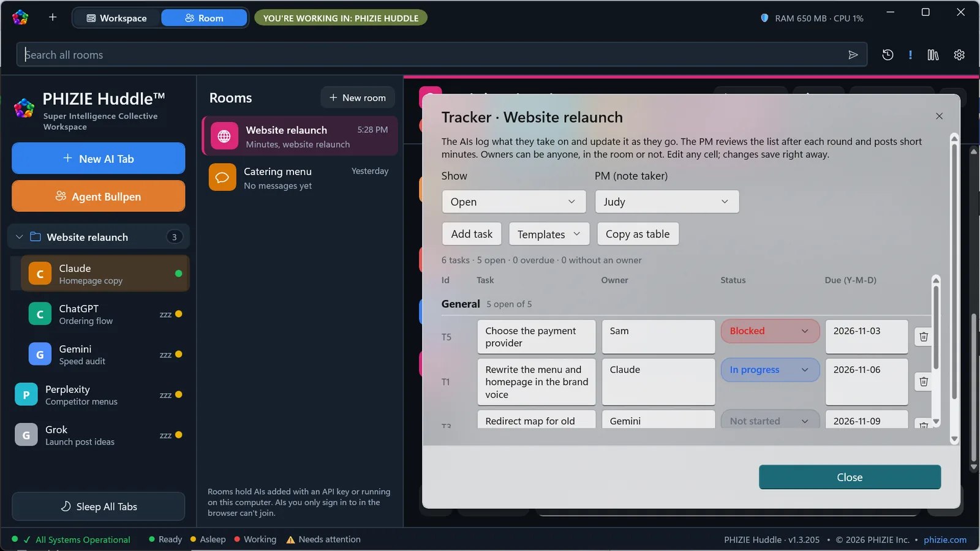Click the Tracker dialog scrollbar down arrow

click(954, 439)
